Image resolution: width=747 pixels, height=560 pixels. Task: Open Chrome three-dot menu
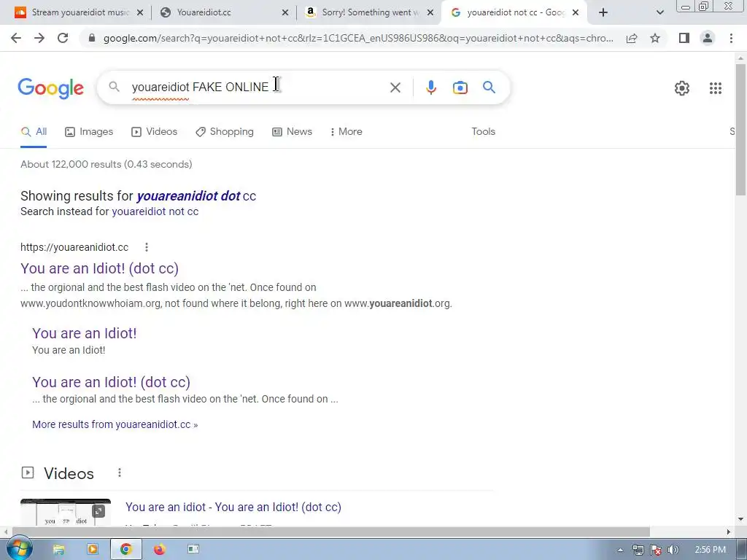pyautogui.click(x=731, y=38)
